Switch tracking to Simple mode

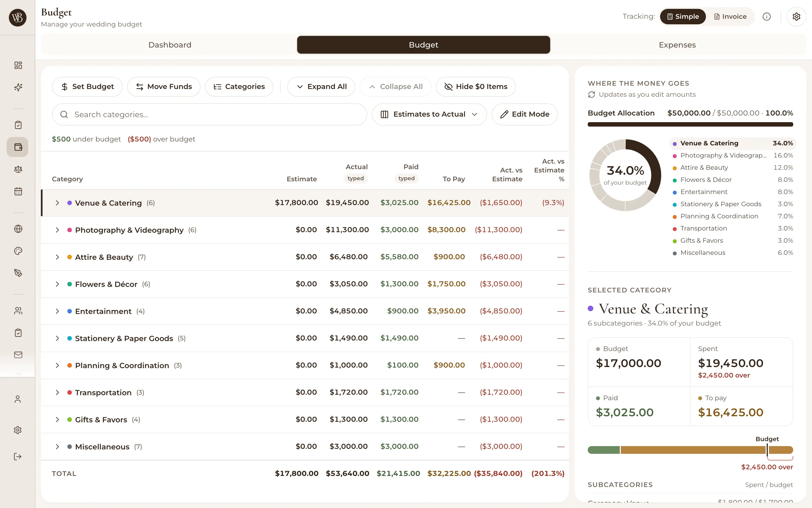pyautogui.click(x=683, y=17)
